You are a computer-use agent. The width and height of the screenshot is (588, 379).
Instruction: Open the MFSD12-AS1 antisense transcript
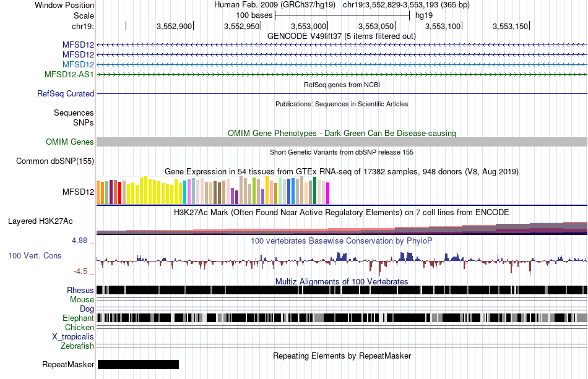pyautogui.click(x=69, y=74)
